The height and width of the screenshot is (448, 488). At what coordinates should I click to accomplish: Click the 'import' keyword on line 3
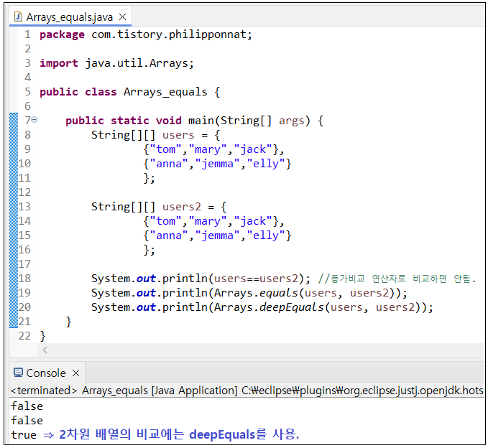click(x=58, y=63)
